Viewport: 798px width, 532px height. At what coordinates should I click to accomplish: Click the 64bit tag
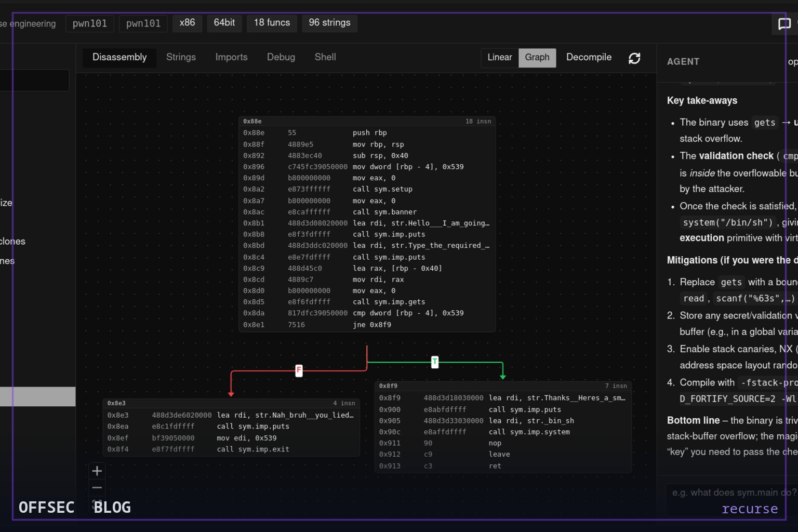(x=224, y=23)
